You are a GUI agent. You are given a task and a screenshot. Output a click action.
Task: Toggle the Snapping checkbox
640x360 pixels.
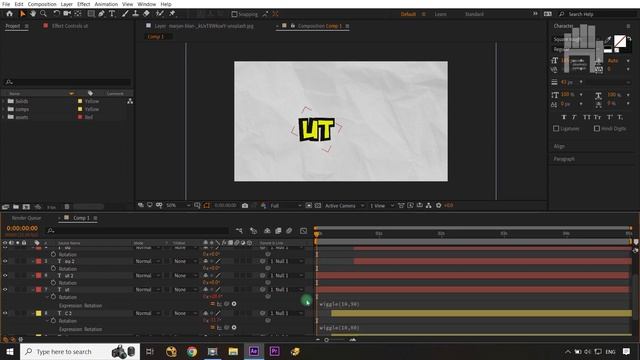[x=234, y=14]
